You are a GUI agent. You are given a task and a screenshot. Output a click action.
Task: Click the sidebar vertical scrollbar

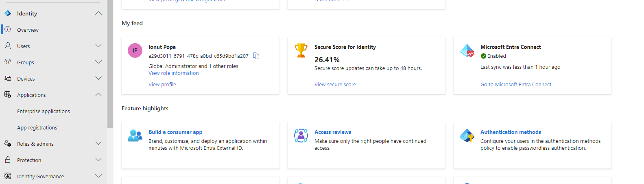(x=110, y=61)
